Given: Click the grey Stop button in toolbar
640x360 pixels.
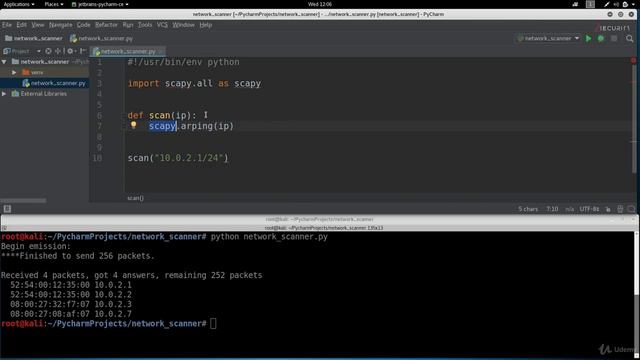Looking at the screenshot, I should click(x=614, y=38).
